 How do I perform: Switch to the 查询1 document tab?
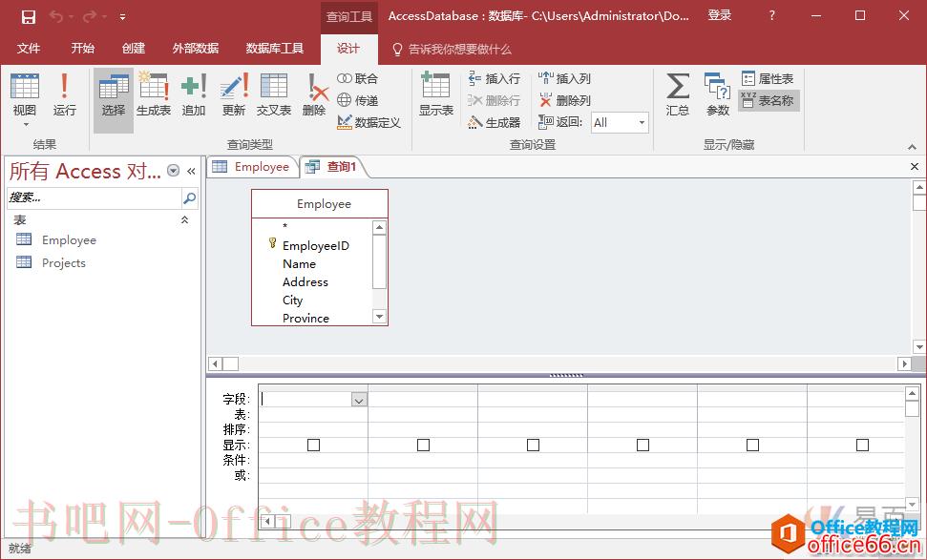point(332,167)
